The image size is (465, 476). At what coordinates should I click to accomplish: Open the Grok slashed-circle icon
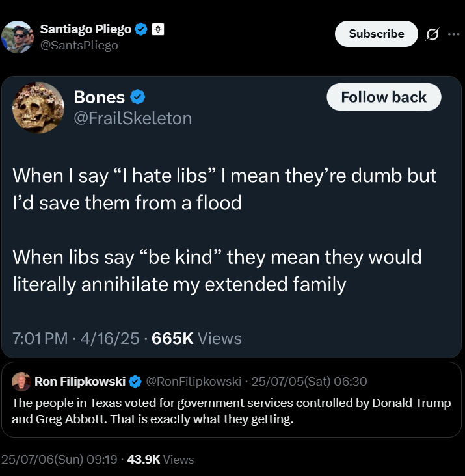tap(432, 34)
